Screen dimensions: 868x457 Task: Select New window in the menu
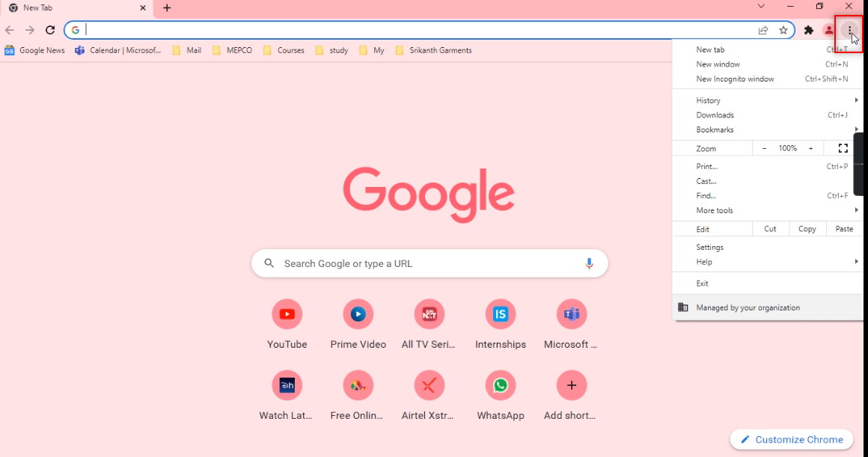[x=768, y=64]
